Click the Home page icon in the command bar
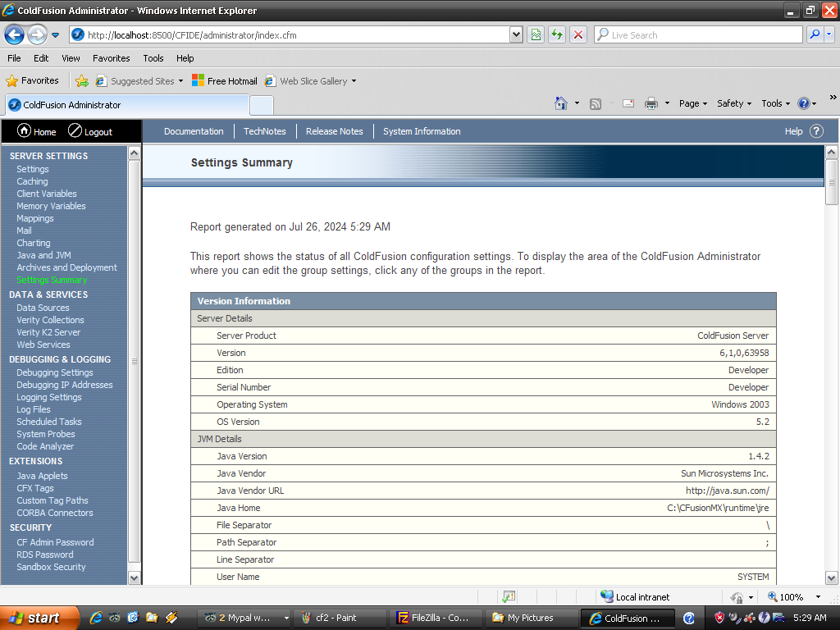Image resolution: width=840 pixels, height=630 pixels. pos(561,103)
